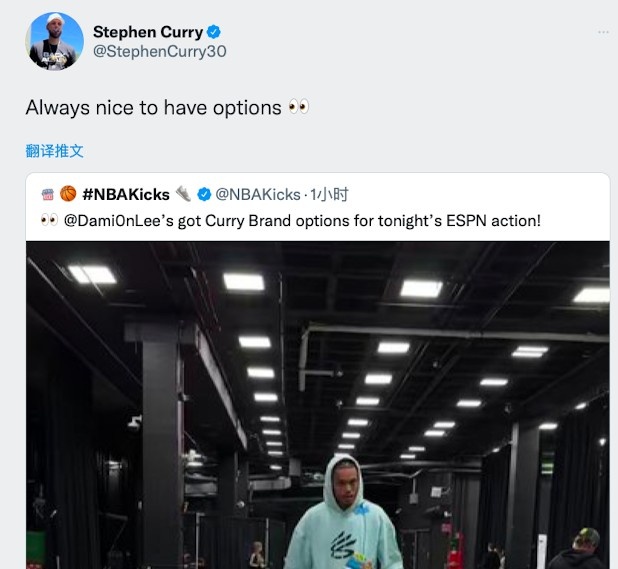
Task: Click the eyes emoji before @DamiOnLee
Action: point(50,220)
